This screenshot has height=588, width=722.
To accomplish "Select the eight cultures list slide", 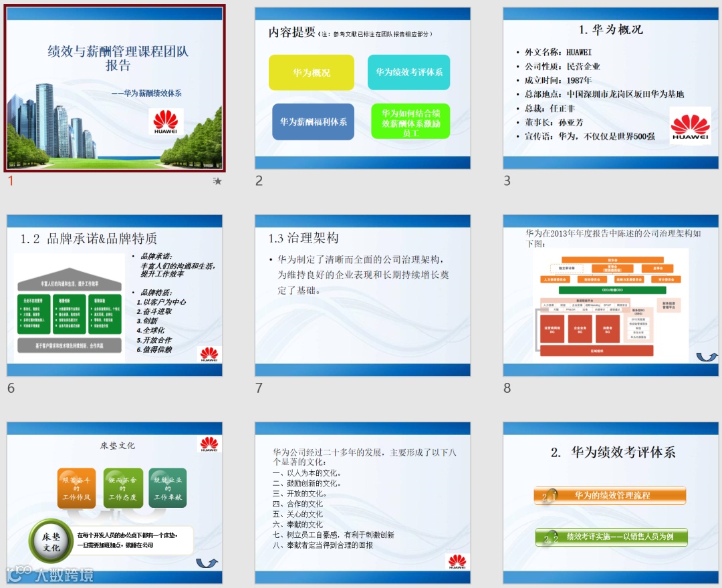I will pyautogui.click(x=363, y=503).
